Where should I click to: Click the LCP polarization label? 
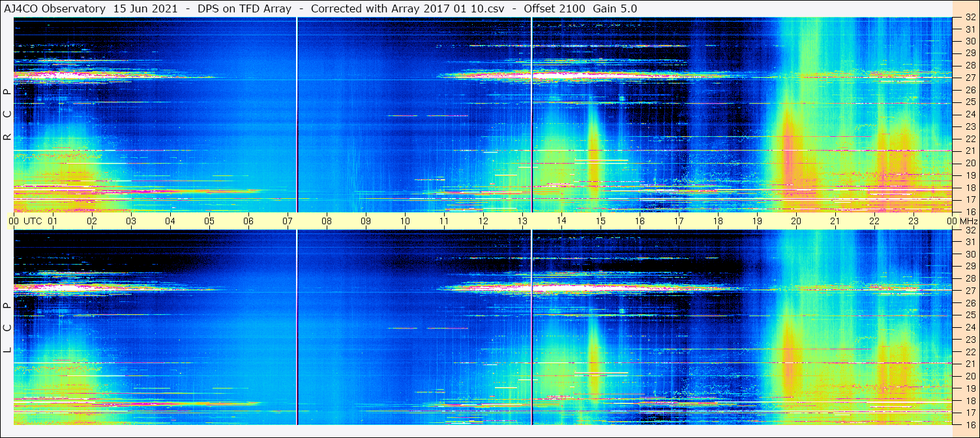[7, 328]
